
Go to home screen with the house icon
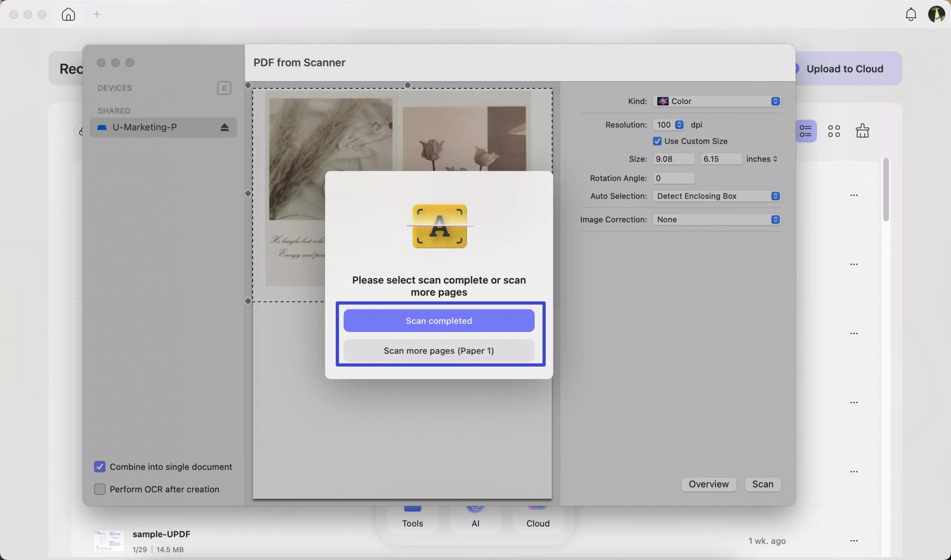coord(68,14)
